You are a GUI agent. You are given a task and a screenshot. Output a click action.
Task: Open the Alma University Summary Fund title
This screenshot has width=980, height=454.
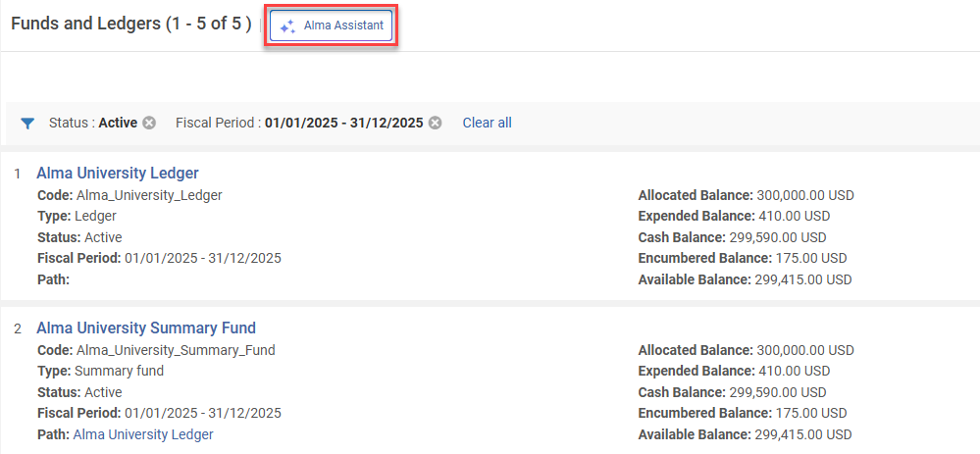click(145, 328)
